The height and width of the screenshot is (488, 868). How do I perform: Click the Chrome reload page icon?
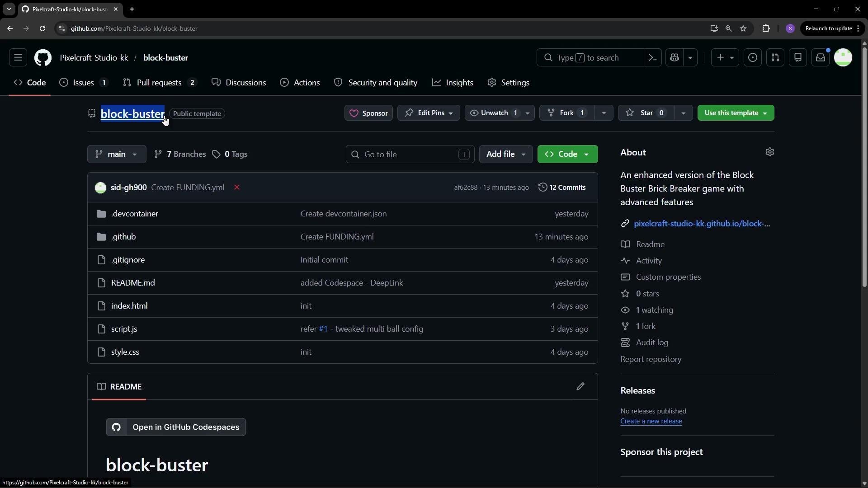click(42, 28)
